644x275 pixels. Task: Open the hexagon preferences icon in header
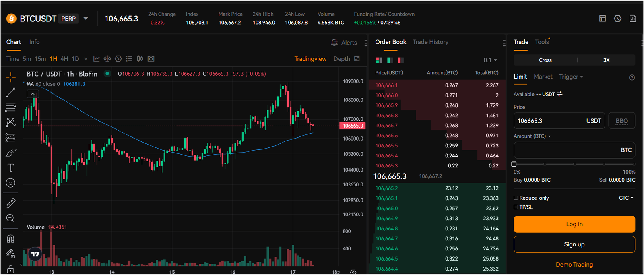618,19
